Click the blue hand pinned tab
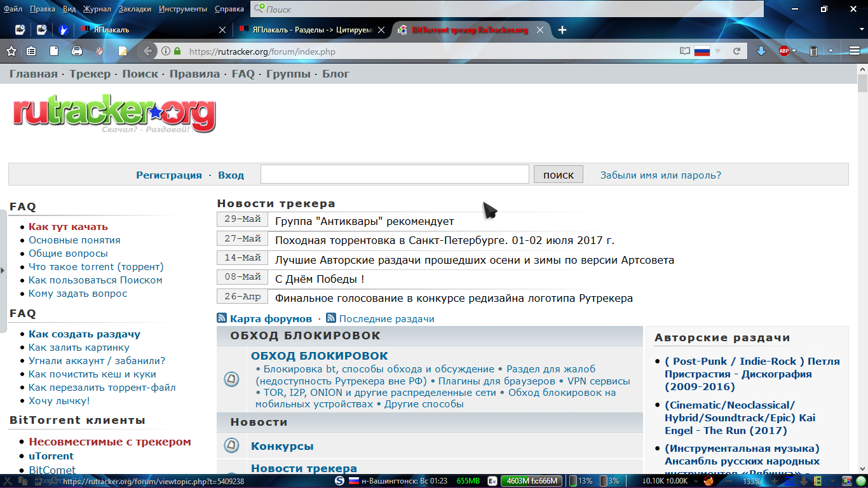 [x=64, y=30]
